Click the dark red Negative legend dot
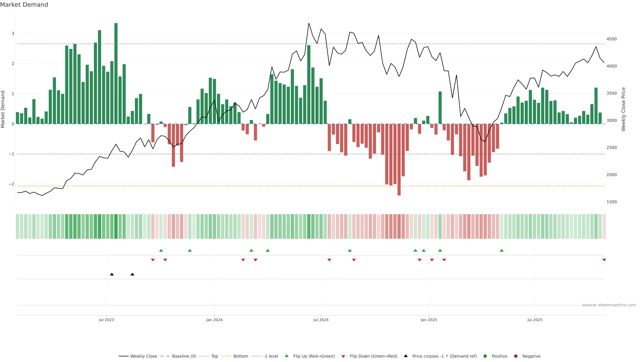644x362 pixels. coord(516,356)
